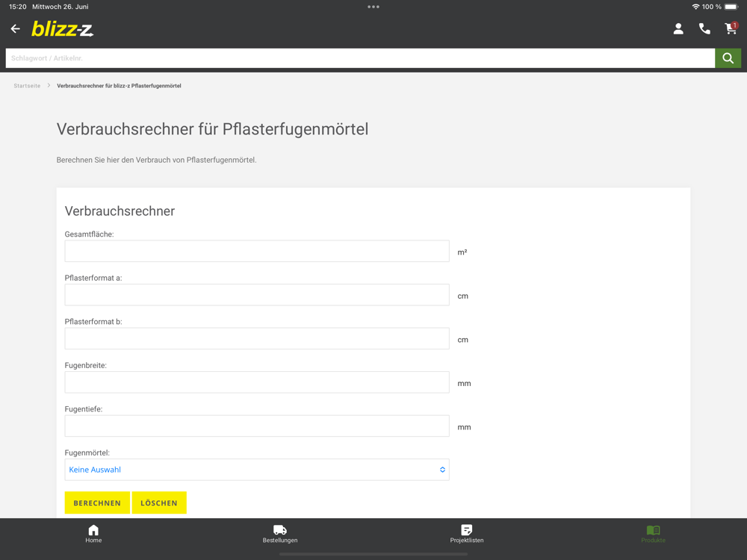
Task: Click the Fugentiefe input field
Action: pyautogui.click(x=257, y=426)
